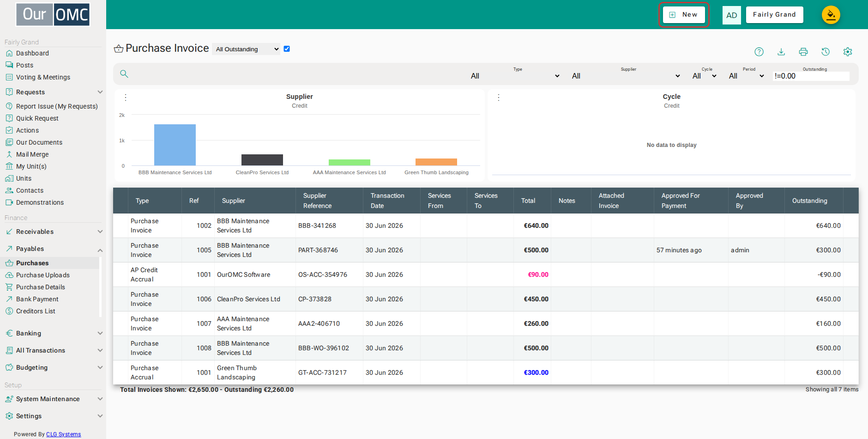
Task: Open Dashboard from the sidebar
Action: point(32,53)
